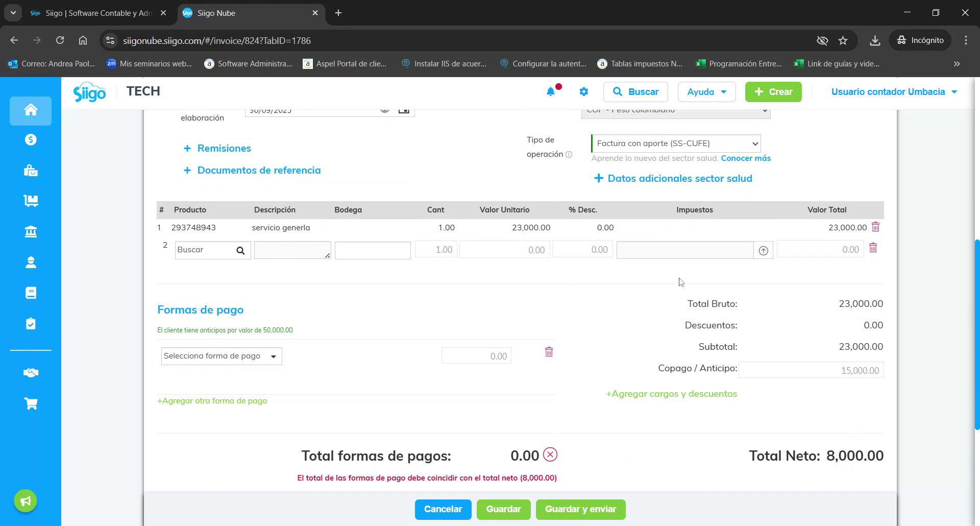Open the home dashboard in the sidebar
The image size is (980, 526).
[31, 110]
